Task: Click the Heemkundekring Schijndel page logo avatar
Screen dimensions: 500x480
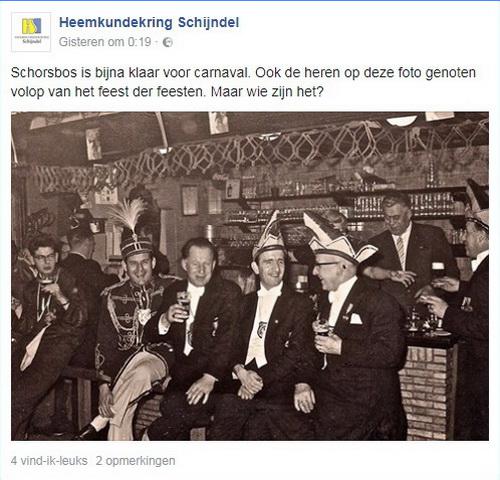Action: click(x=31, y=32)
